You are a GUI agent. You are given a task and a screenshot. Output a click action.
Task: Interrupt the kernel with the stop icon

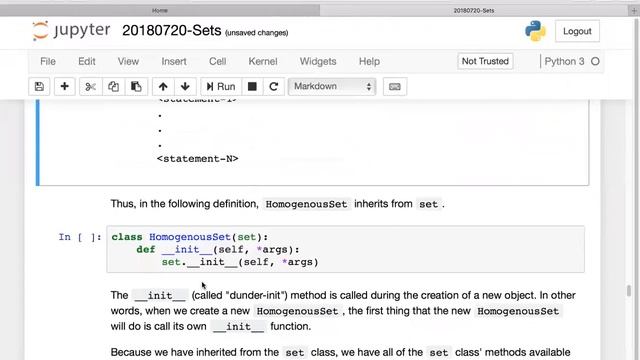(x=252, y=87)
